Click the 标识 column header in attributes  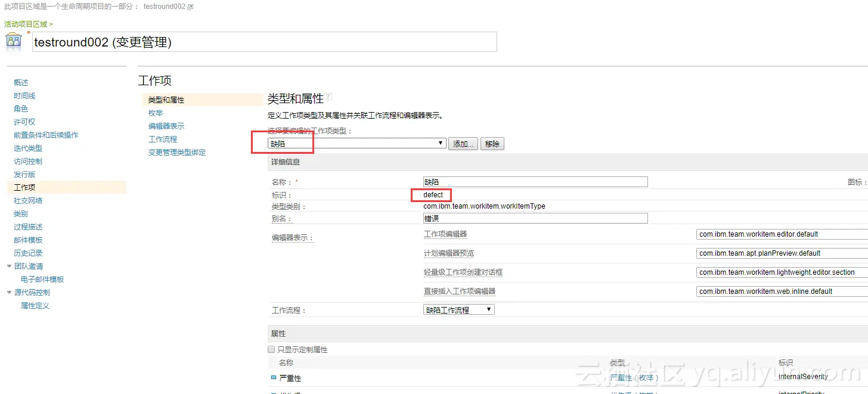pos(786,362)
